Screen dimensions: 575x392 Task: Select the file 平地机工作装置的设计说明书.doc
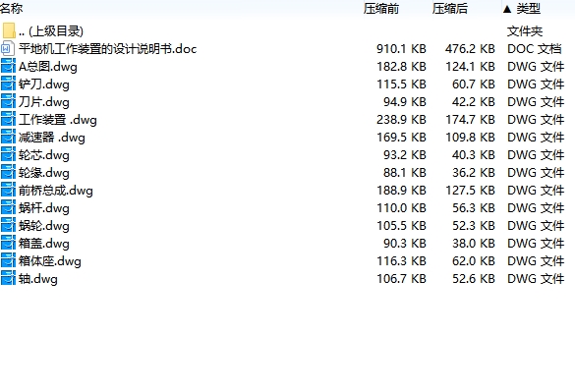tap(108, 49)
